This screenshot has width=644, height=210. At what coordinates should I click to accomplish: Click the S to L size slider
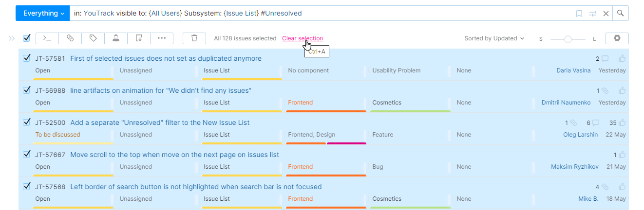point(568,39)
